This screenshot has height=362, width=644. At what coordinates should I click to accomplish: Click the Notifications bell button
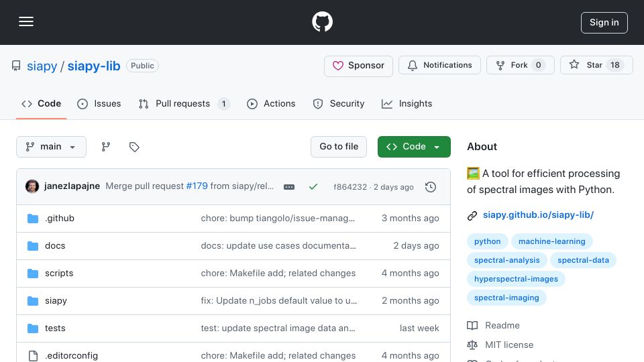439,65
